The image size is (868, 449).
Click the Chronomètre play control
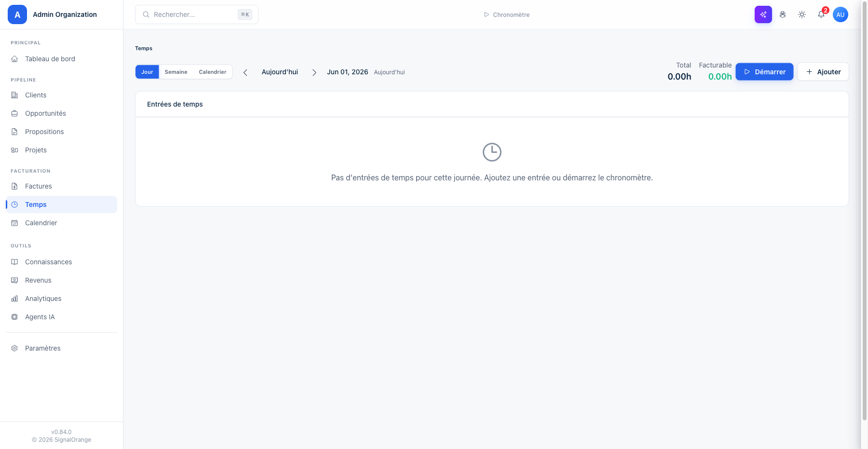coord(507,14)
